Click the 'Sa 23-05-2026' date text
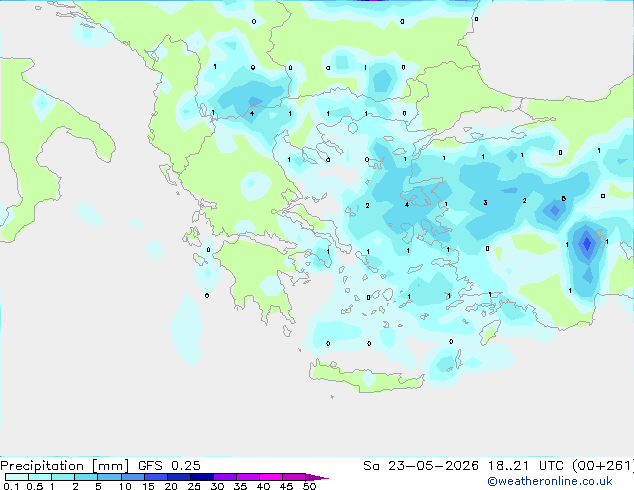Screen dimensions: 634x490 click(421, 466)
